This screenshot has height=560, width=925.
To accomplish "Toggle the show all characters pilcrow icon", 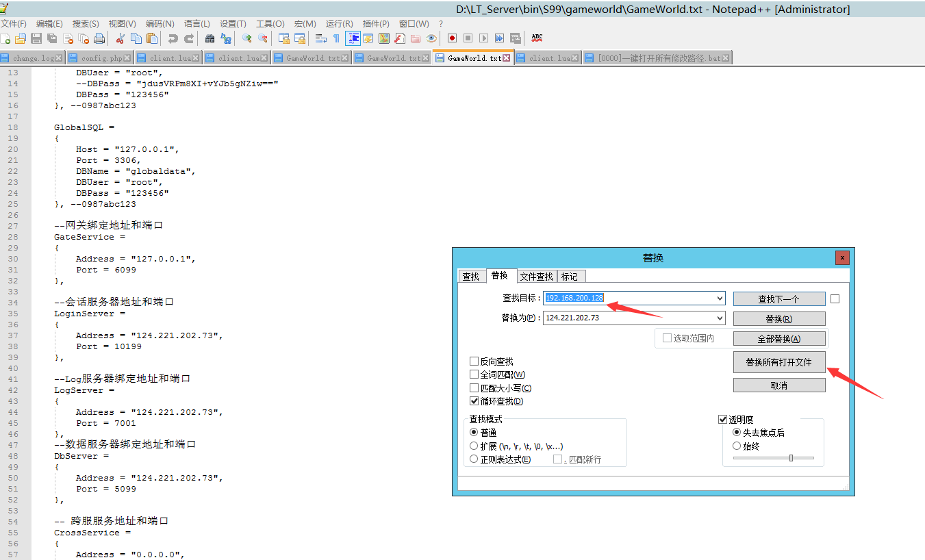I will 335,38.
